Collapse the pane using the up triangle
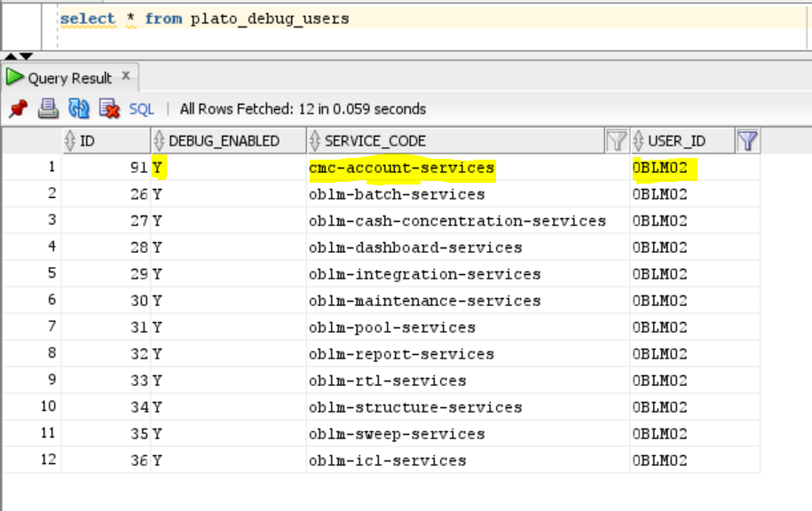Screen dimensions: 812x511 pos(11,56)
